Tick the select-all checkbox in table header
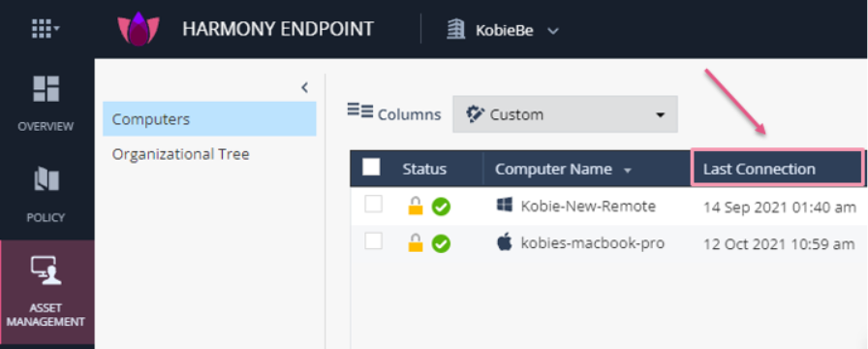868x349 pixels. (371, 168)
